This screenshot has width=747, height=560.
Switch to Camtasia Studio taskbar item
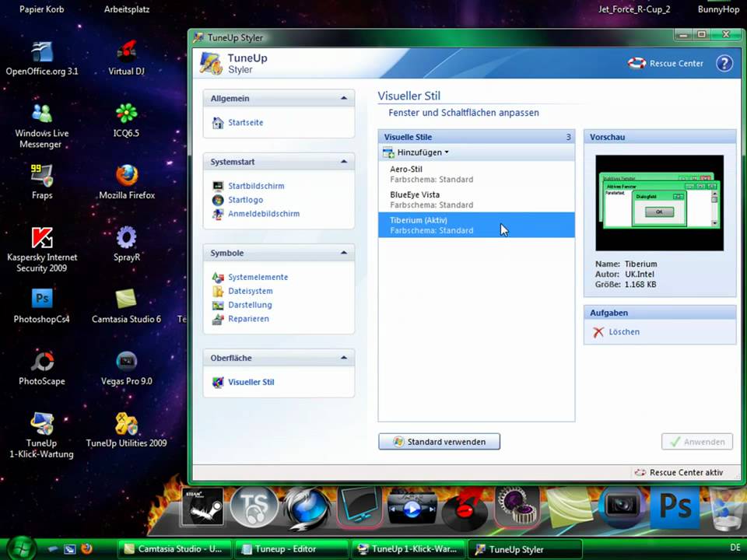[x=174, y=549]
